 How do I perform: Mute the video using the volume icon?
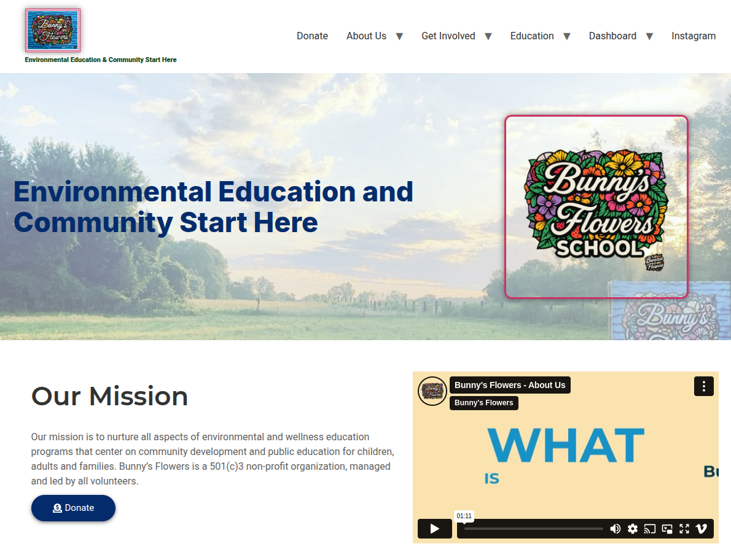pyautogui.click(x=615, y=529)
